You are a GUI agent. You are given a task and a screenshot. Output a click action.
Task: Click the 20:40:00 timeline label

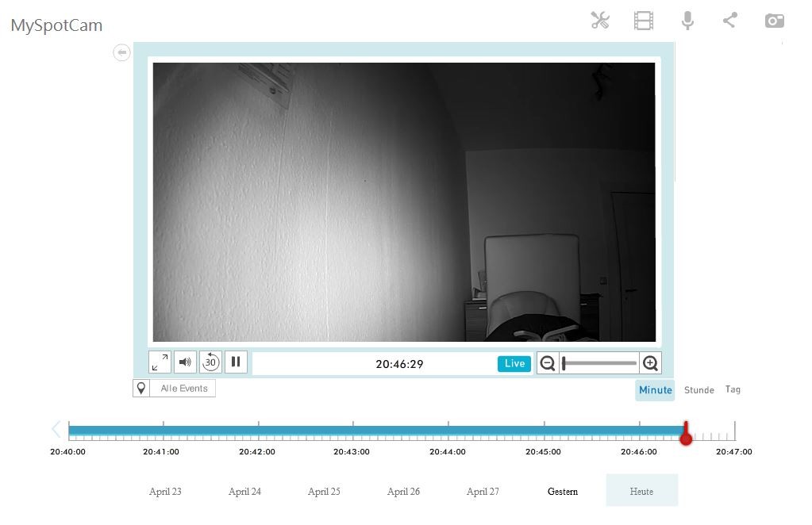tap(67, 451)
